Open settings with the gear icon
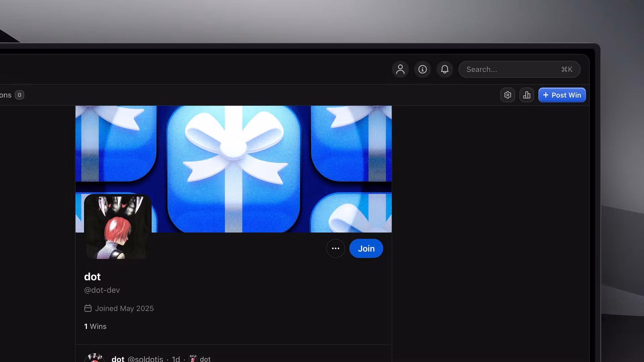 507,95
